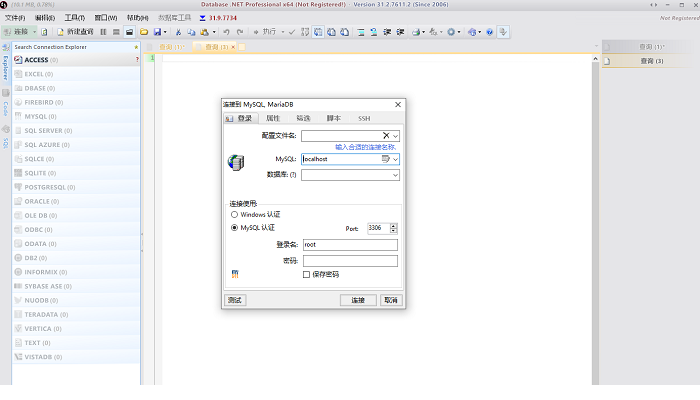Close the 查询 (3) tab with its X
Image resolution: width=700 pixels, height=400 pixels.
pos(233,47)
